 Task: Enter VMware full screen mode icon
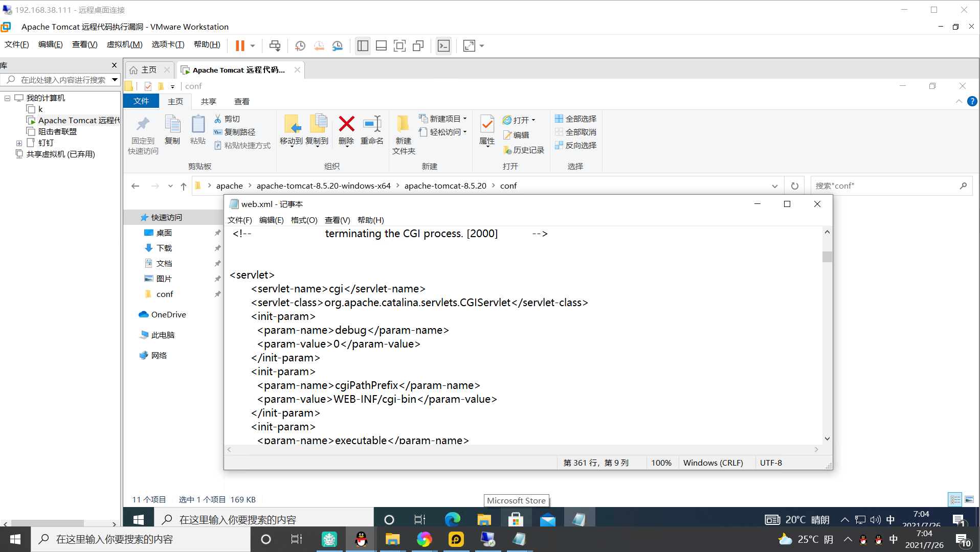[x=399, y=46]
